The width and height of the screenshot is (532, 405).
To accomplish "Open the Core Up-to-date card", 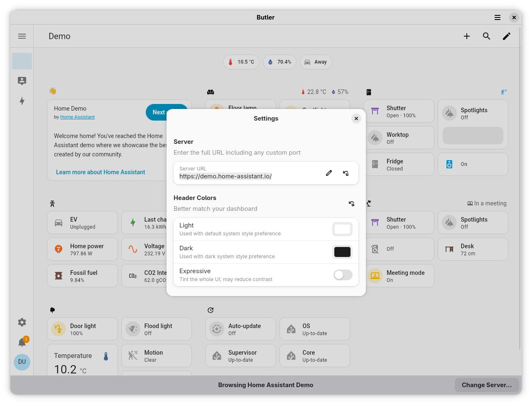I will tap(315, 356).
